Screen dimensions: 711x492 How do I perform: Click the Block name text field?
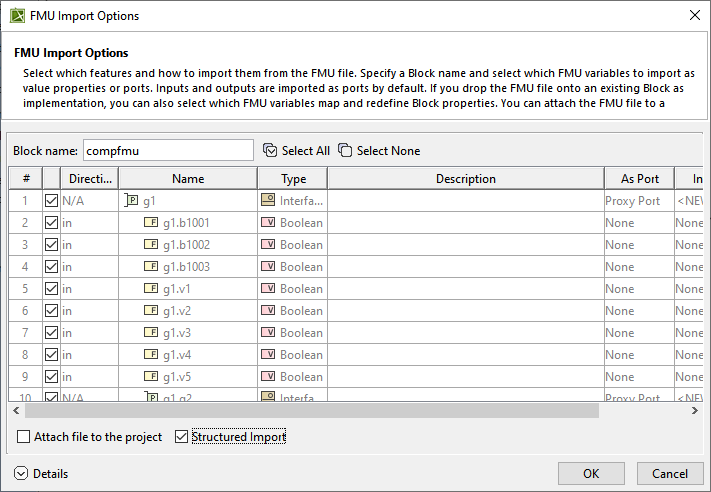(x=168, y=151)
